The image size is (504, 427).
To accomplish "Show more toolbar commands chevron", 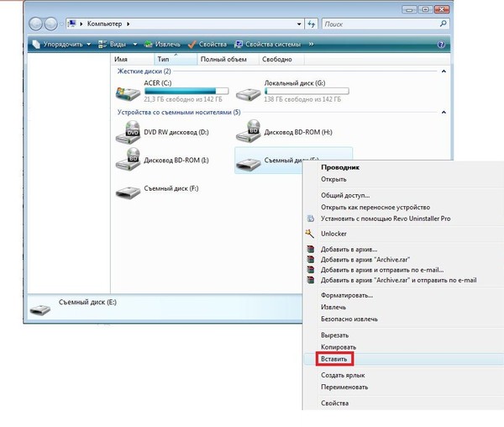I will tap(311, 44).
